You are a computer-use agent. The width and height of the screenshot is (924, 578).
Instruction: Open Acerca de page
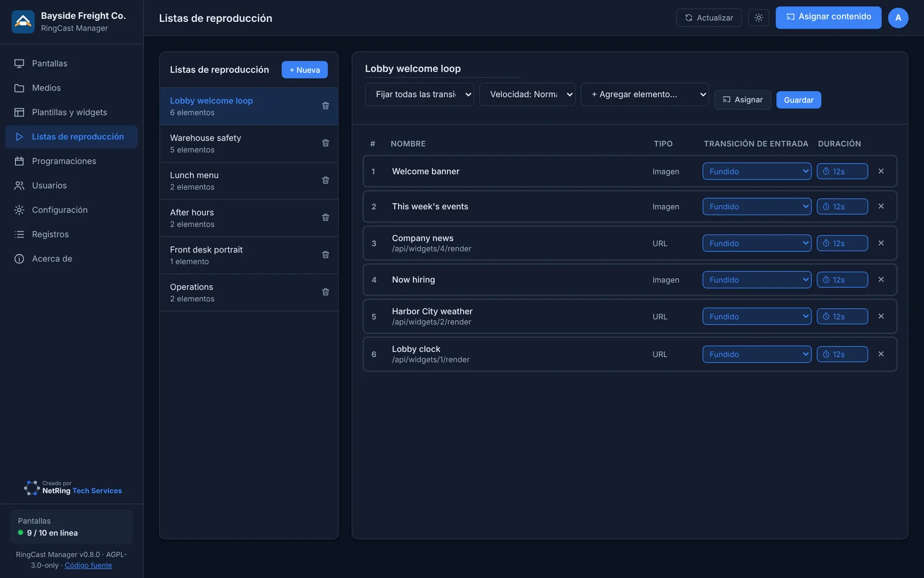point(72,258)
